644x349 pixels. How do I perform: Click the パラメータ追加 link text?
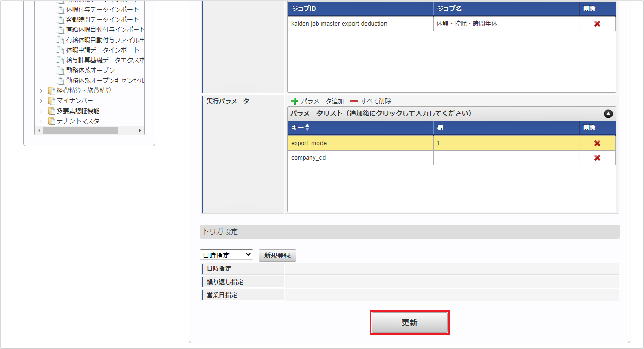pyautogui.click(x=323, y=101)
